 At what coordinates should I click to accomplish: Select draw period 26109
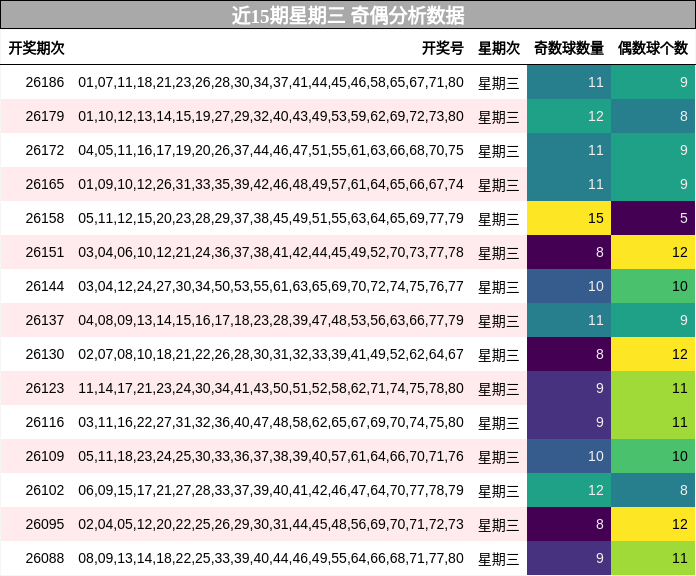coord(44,456)
